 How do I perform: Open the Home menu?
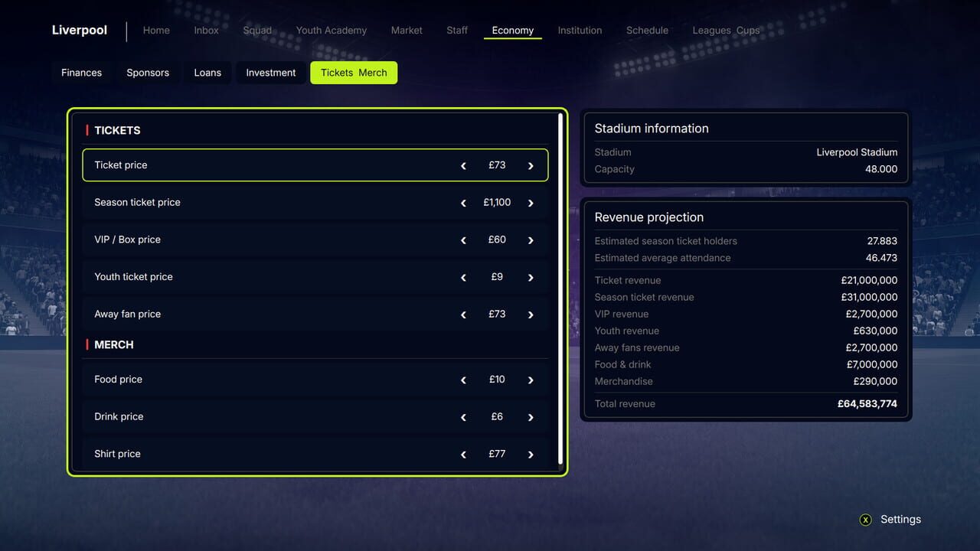[x=156, y=31]
